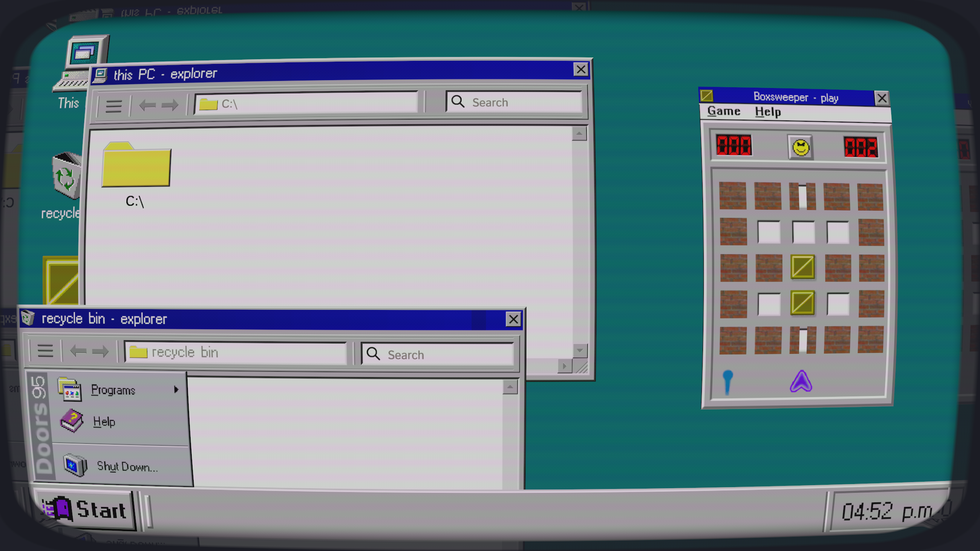Click the purple arrow cursor in Boxsweeper
The height and width of the screenshot is (551, 980).
(x=801, y=381)
